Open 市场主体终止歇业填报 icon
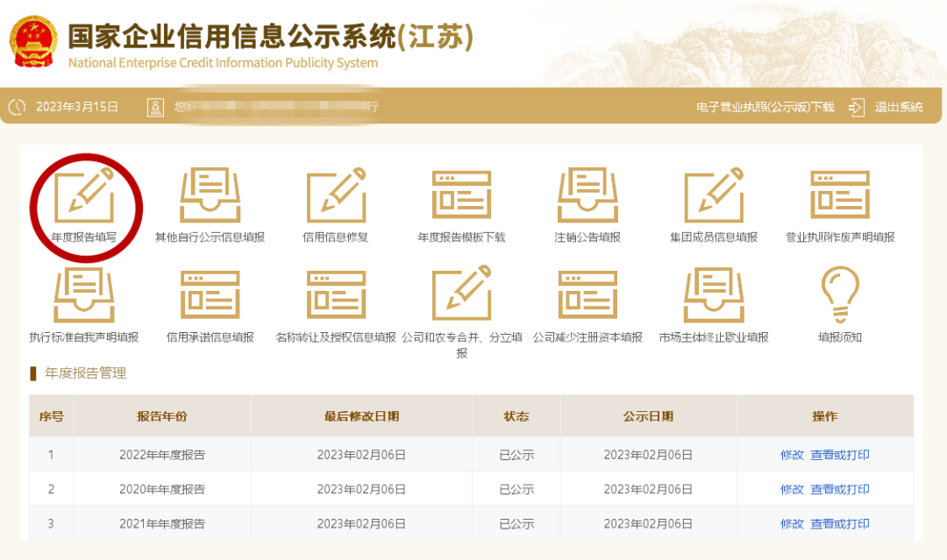This screenshot has width=947, height=560. point(713,295)
